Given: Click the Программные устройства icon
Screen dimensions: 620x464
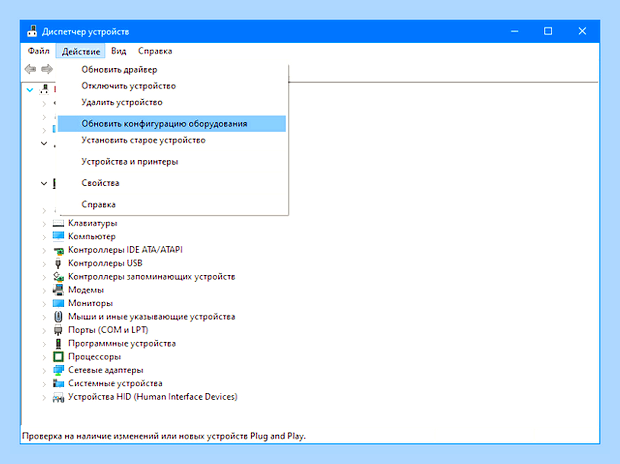Looking at the screenshot, I should (x=59, y=343).
